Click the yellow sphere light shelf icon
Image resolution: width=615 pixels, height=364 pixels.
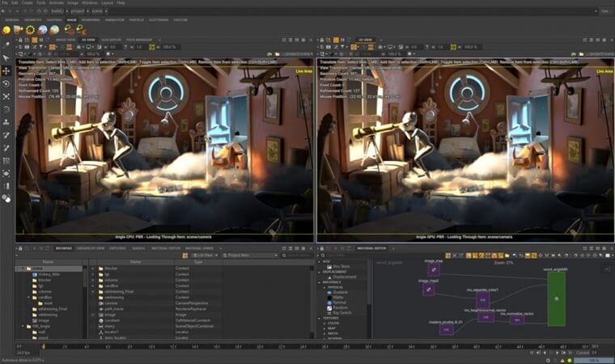[x=6, y=30]
